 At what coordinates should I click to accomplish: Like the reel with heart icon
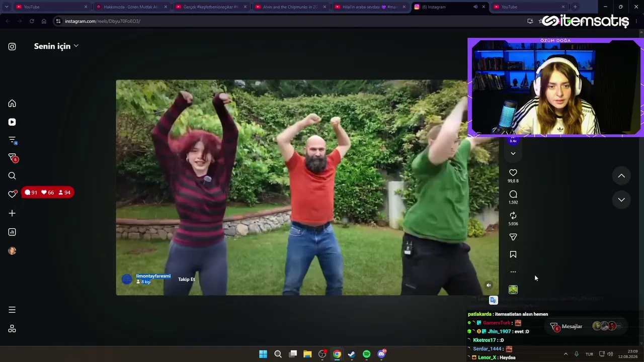tap(513, 172)
